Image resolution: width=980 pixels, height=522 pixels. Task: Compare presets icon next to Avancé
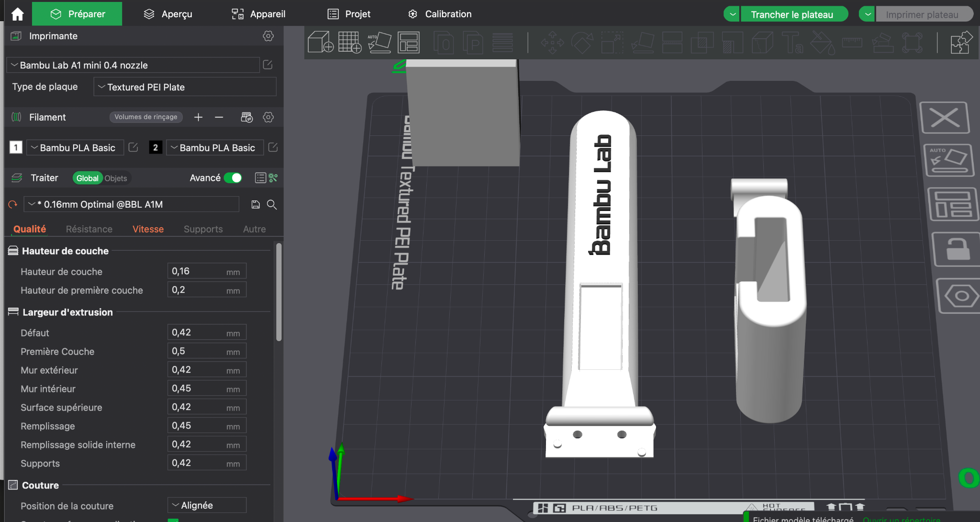click(x=273, y=178)
